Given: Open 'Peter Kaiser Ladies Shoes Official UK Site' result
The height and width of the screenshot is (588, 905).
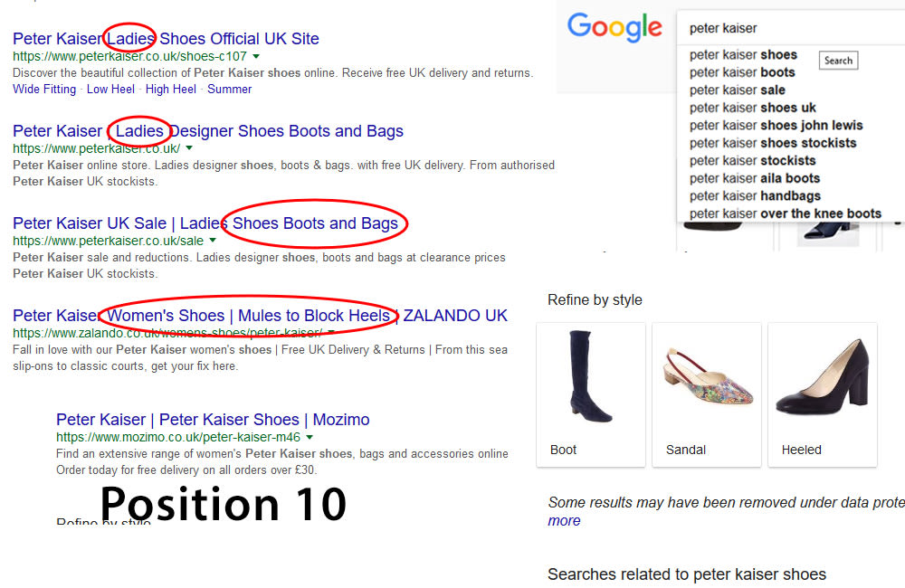Looking at the screenshot, I should pos(166,39).
